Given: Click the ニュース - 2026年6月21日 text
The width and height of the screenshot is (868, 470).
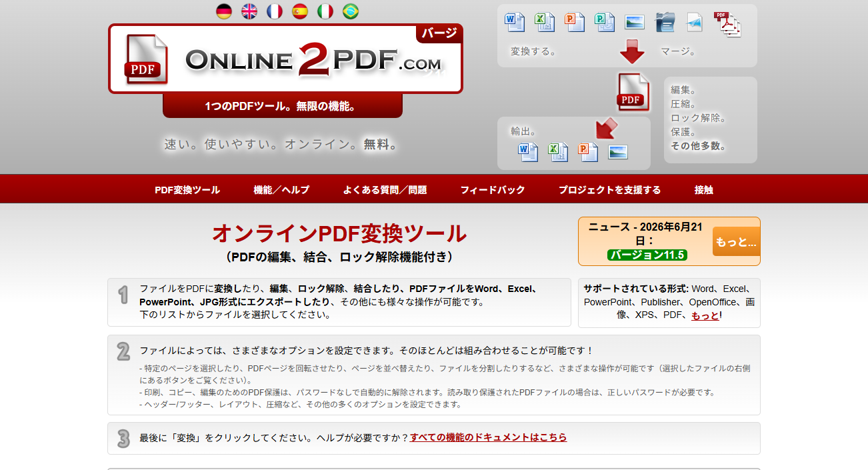Looking at the screenshot, I should pyautogui.click(x=645, y=233).
